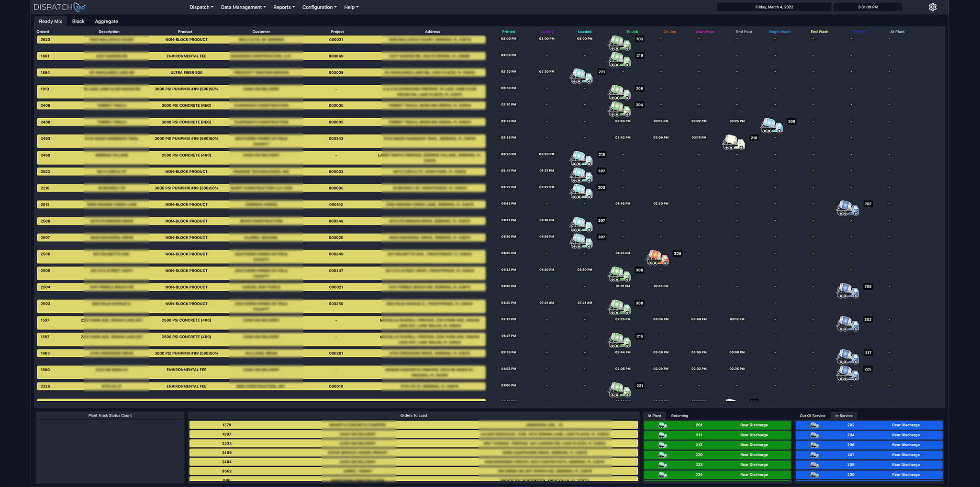Select green truck 703 icon
This screenshot has width=980, height=487.
(x=619, y=43)
